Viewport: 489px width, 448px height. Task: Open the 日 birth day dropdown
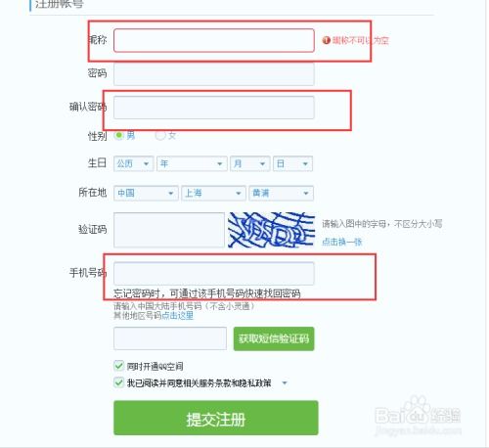[x=292, y=163]
